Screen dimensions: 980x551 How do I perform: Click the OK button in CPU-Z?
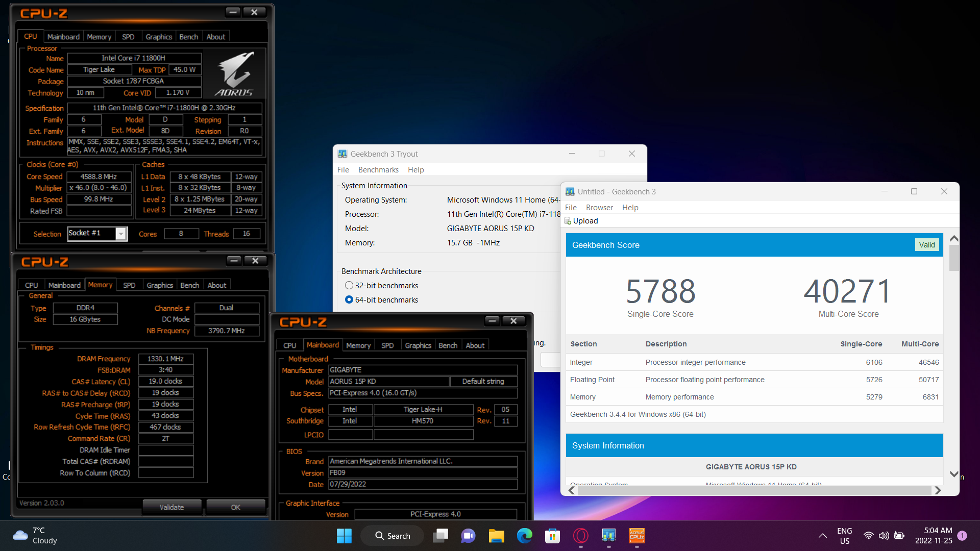point(235,507)
